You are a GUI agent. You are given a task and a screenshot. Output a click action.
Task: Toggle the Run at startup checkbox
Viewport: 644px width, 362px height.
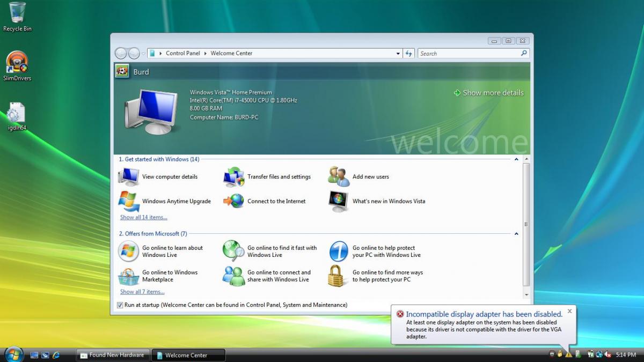[119, 305]
